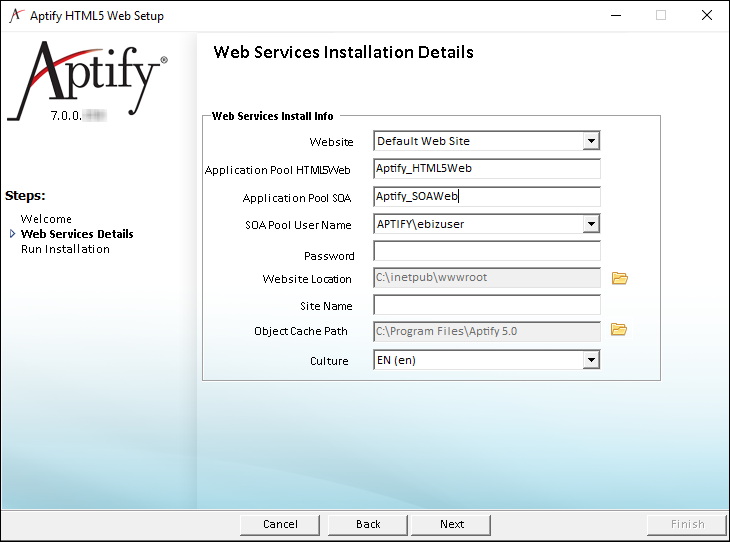Click the version number 7.0.0. text
Viewport: 730px width, 542px height.
[x=66, y=115]
